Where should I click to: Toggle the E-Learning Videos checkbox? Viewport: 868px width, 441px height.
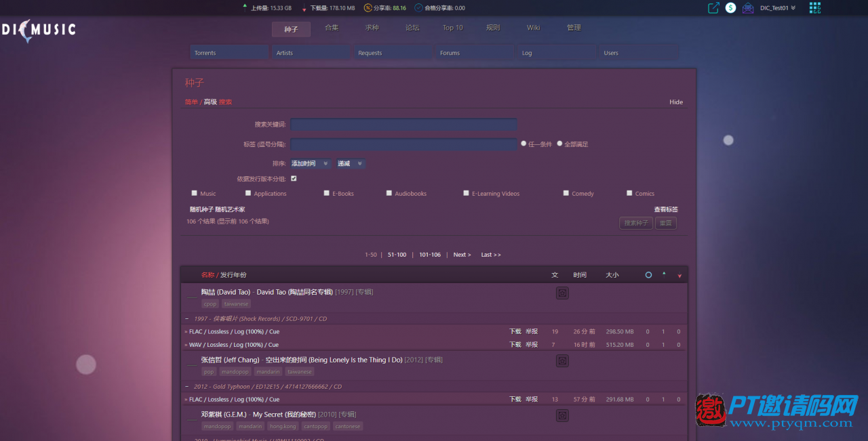point(466,193)
